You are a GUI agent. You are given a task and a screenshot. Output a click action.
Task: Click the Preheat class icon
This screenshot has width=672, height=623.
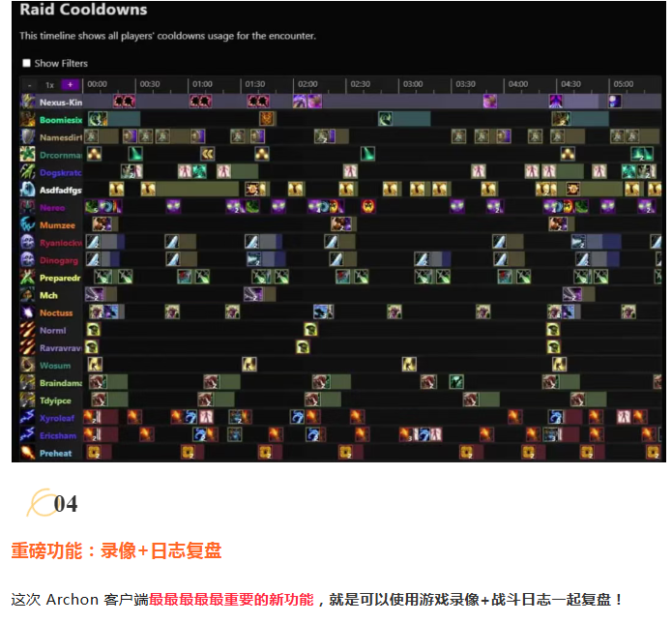click(x=29, y=453)
